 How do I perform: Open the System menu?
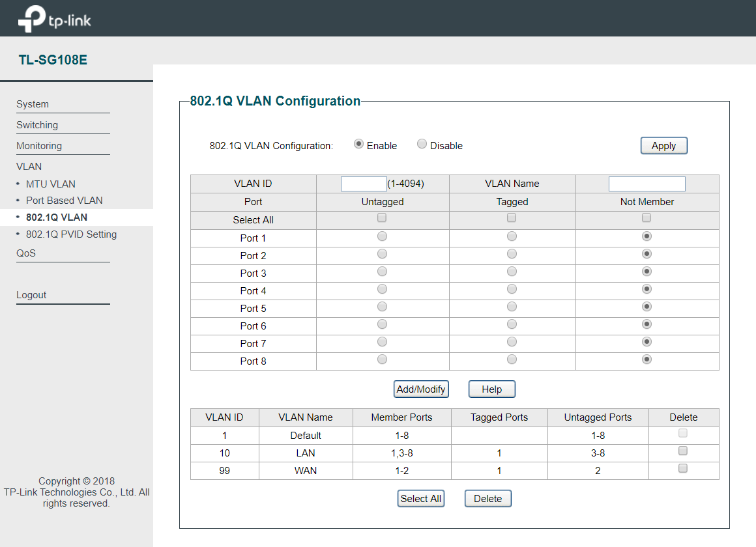pyautogui.click(x=33, y=104)
